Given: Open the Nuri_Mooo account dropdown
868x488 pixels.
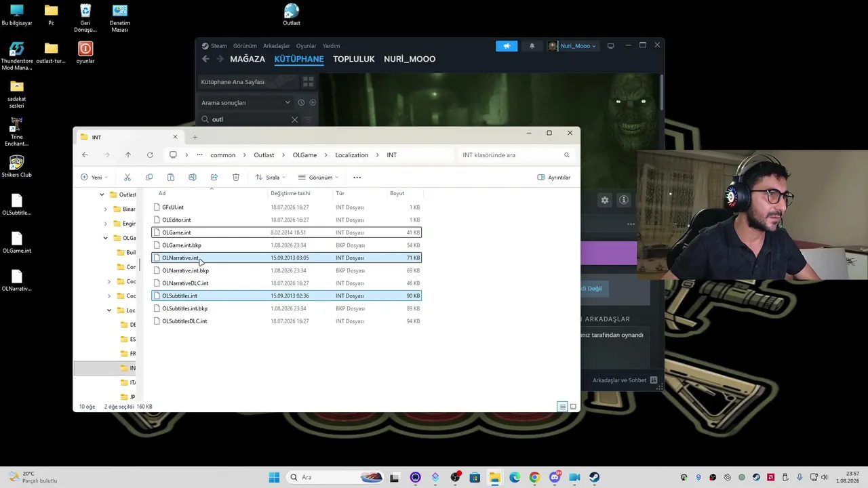Looking at the screenshot, I should point(572,46).
